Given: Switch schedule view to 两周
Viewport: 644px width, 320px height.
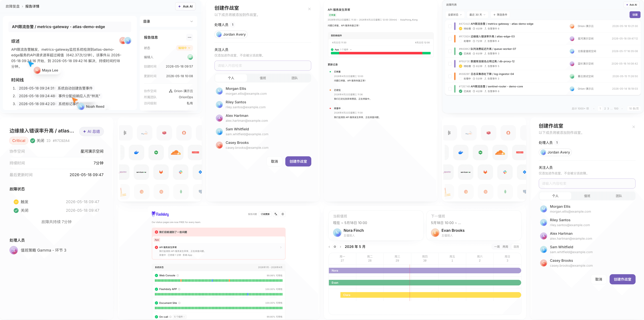Looking at the screenshot, I should pyautogui.click(x=505, y=247).
